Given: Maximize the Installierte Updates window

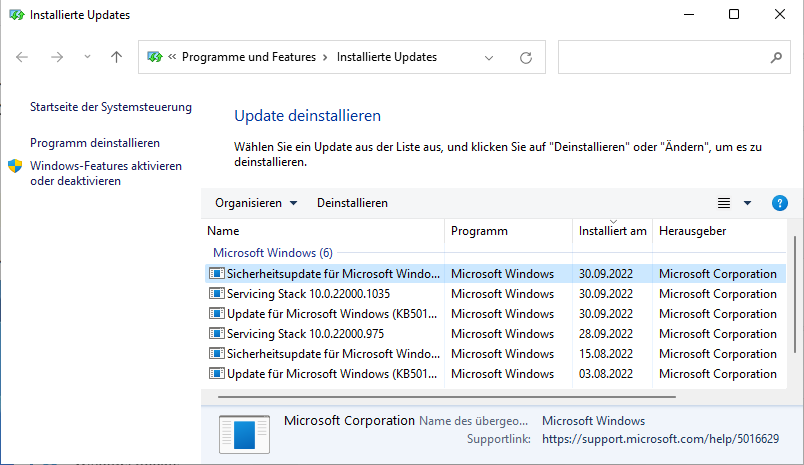Looking at the screenshot, I should (734, 15).
